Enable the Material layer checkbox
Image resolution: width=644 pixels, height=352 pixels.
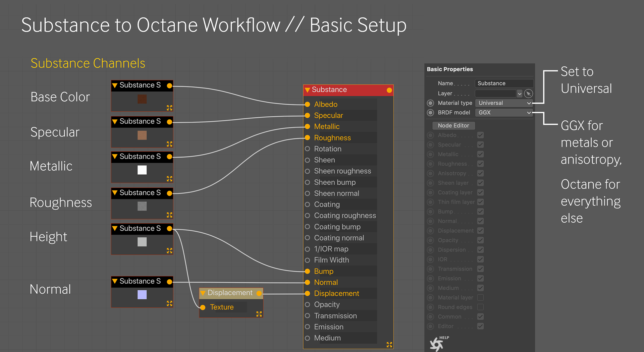coord(480,297)
